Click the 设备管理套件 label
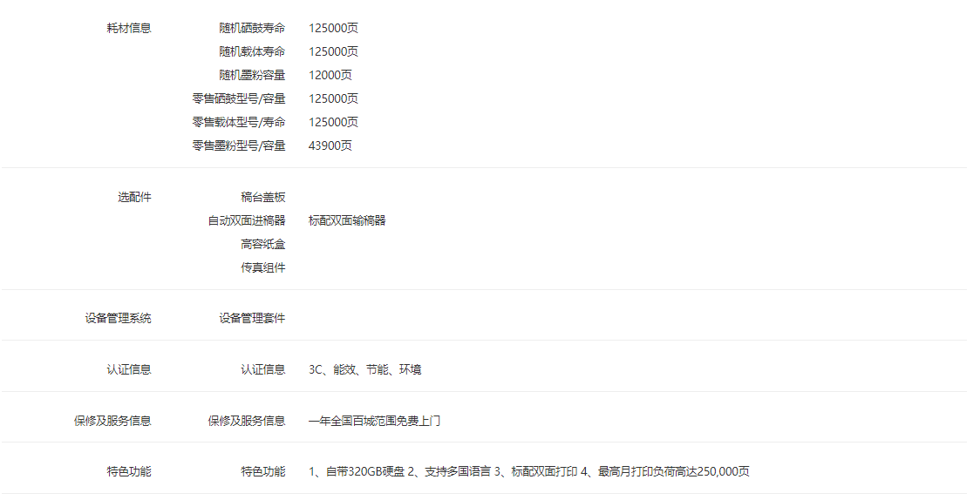The width and height of the screenshot is (980, 500). [x=252, y=318]
